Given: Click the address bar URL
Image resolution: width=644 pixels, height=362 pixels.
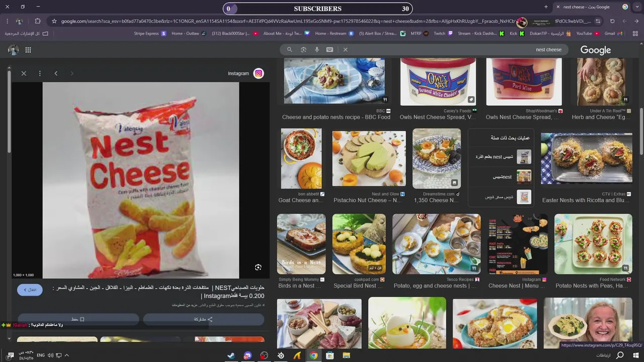Looking at the screenshot, I should click(287, 21).
